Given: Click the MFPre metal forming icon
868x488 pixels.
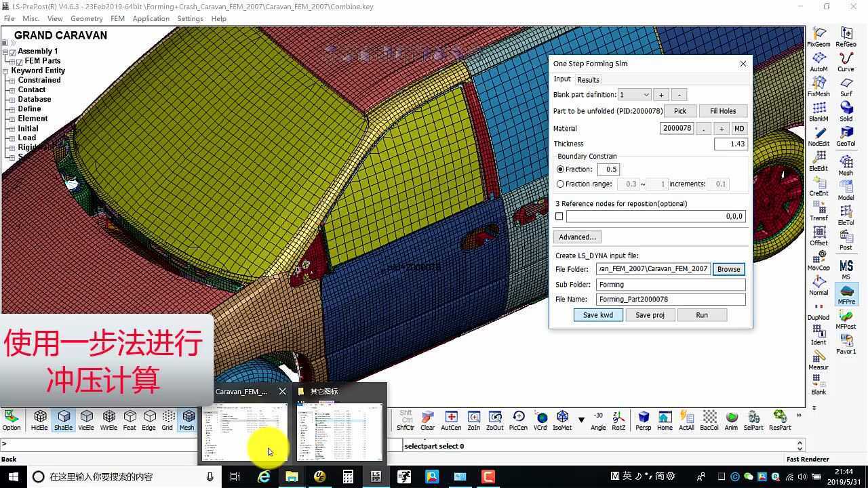Looking at the screenshot, I should coord(846,293).
